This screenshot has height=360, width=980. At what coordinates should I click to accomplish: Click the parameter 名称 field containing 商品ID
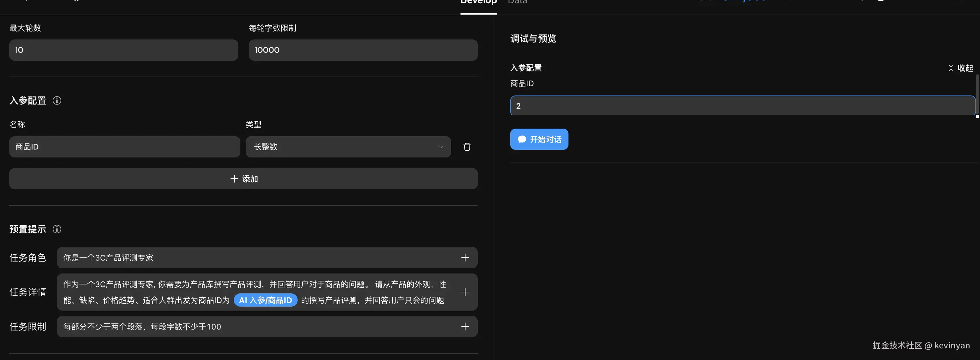coord(124,147)
